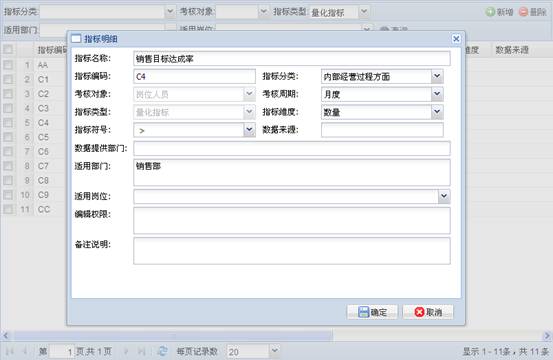553x360 pixels.
Task: Check the checkbox for row C7
Action: pos(8,166)
